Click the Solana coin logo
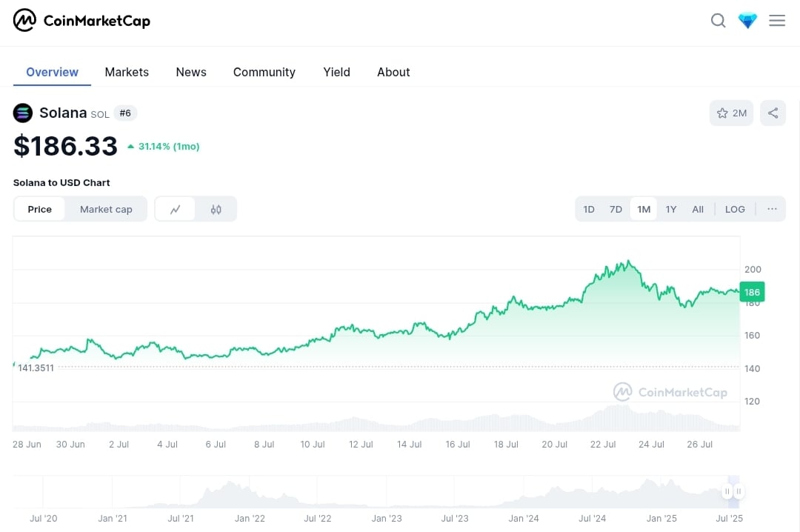The height and width of the screenshot is (532, 800). click(23, 113)
